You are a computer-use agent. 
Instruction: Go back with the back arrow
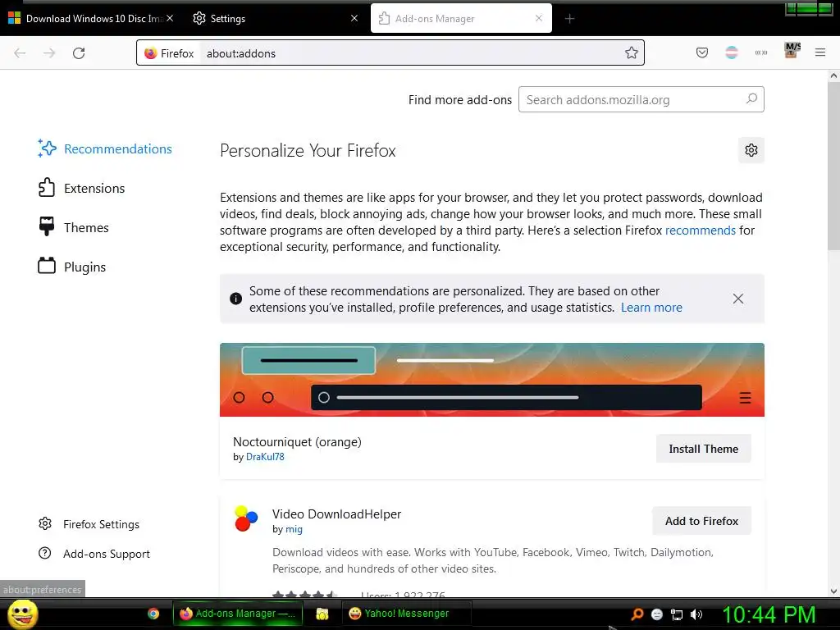click(x=20, y=53)
